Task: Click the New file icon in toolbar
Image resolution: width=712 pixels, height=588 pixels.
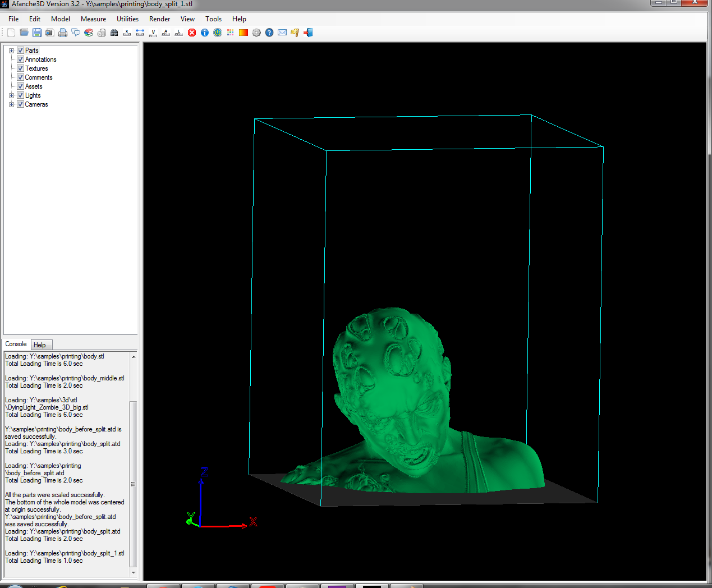Action: tap(11, 33)
